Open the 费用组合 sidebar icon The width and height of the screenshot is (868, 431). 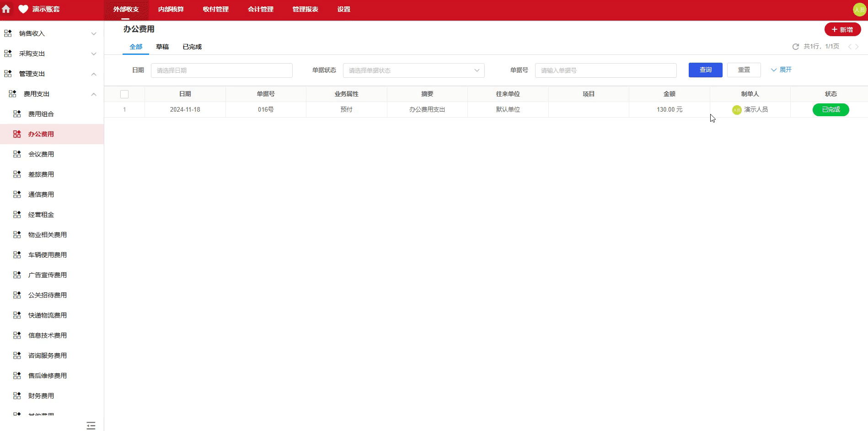(17, 114)
